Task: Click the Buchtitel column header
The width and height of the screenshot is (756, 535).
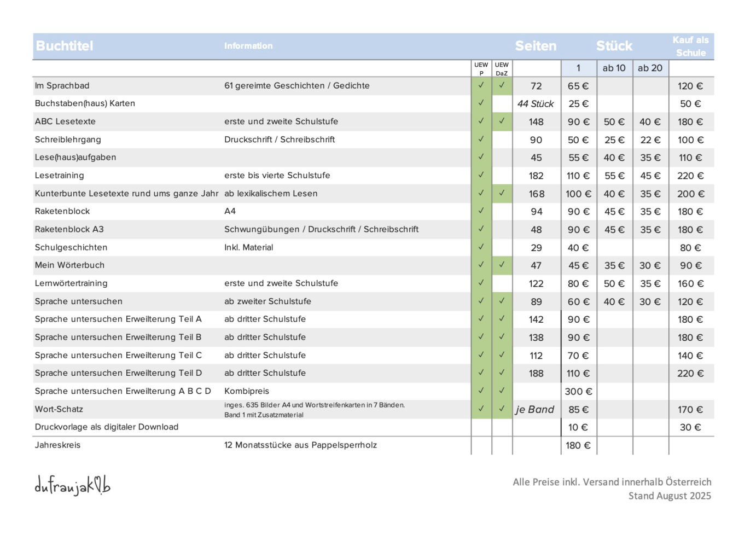Action: point(65,46)
